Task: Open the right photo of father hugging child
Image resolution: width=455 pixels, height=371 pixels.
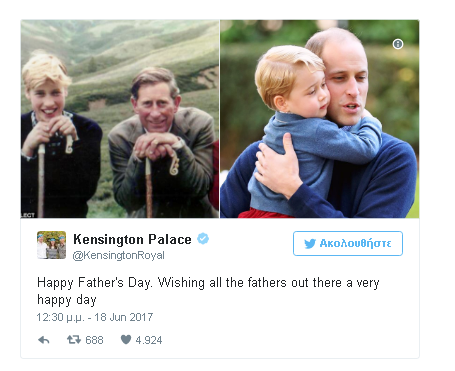Action: point(319,119)
